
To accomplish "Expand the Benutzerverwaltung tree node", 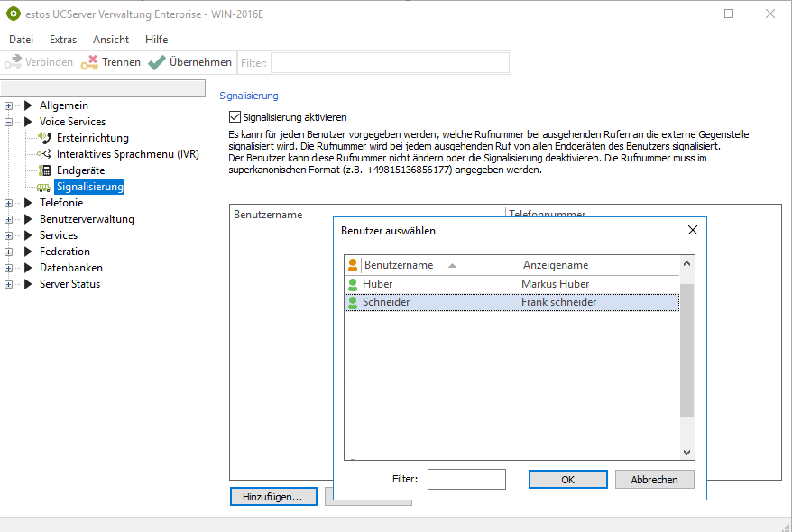I will point(9,219).
